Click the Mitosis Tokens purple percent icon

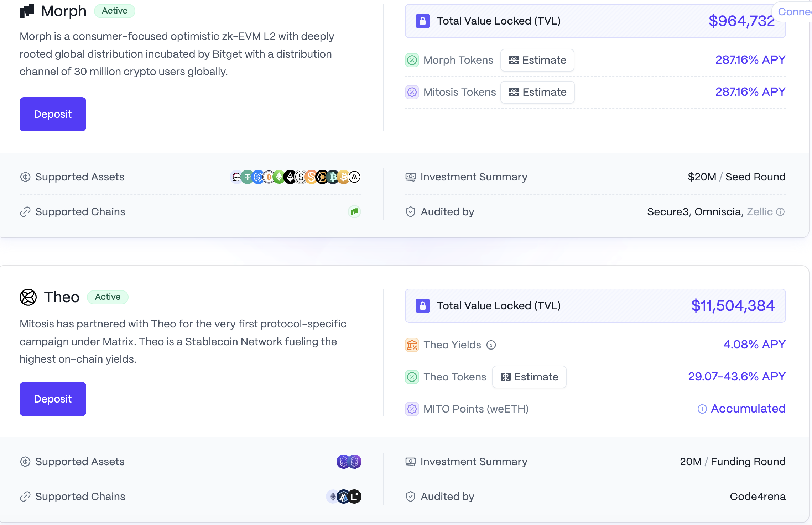click(x=412, y=92)
